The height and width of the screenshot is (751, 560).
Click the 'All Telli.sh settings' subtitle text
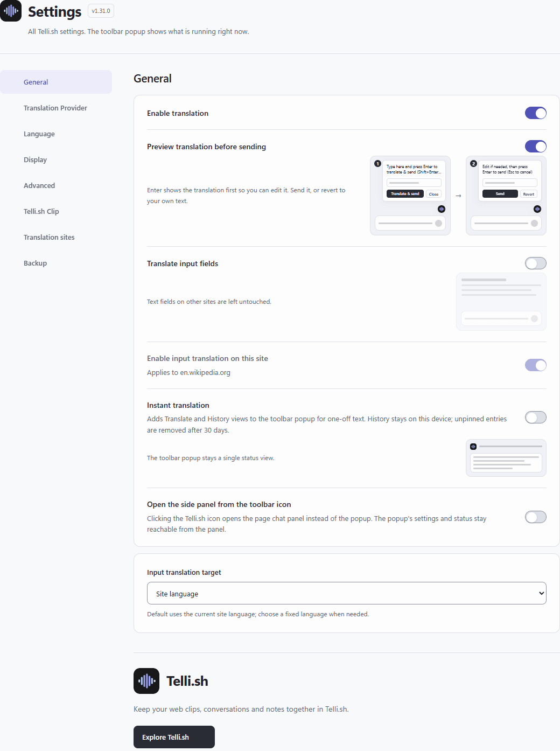138,32
